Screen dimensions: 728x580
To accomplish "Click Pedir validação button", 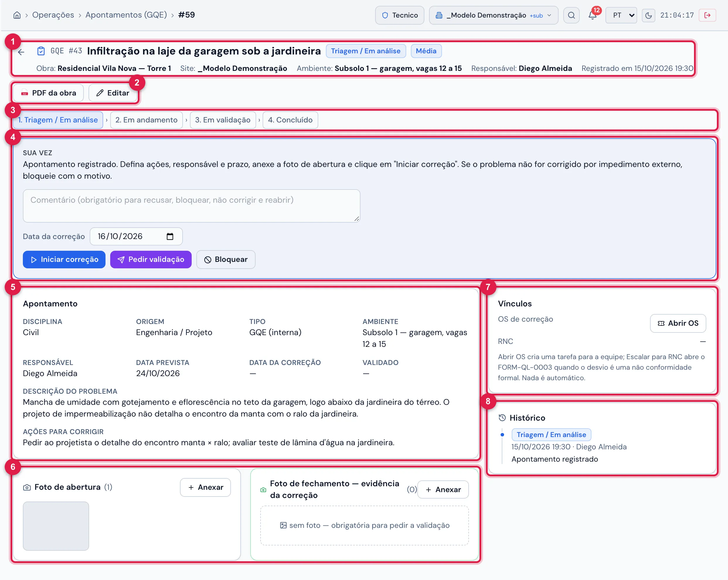I will pyautogui.click(x=151, y=260).
